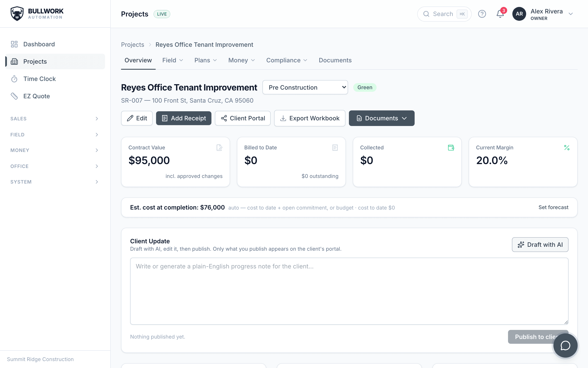The height and width of the screenshot is (368, 588).
Task: Click the 20.0% current margin value
Action: (x=492, y=160)
